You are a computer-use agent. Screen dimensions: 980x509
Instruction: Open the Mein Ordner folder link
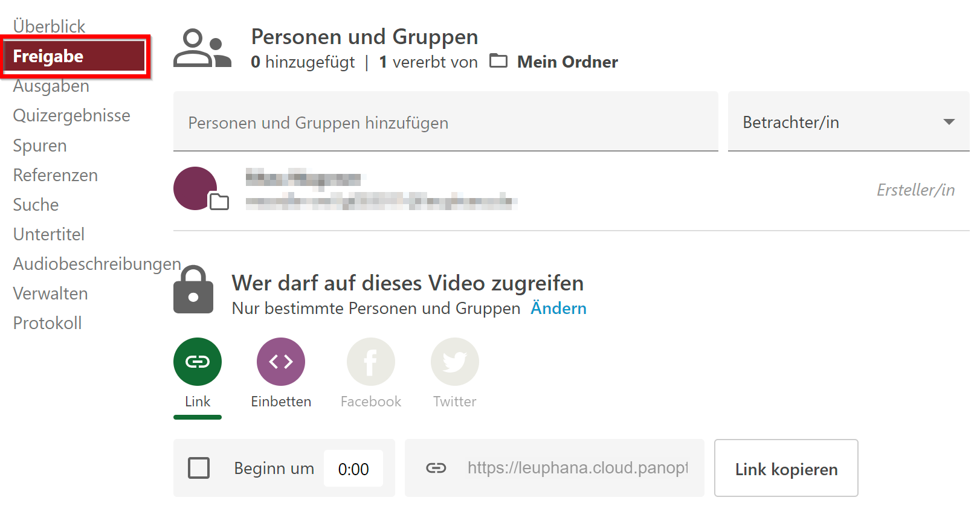coord(567,62)
